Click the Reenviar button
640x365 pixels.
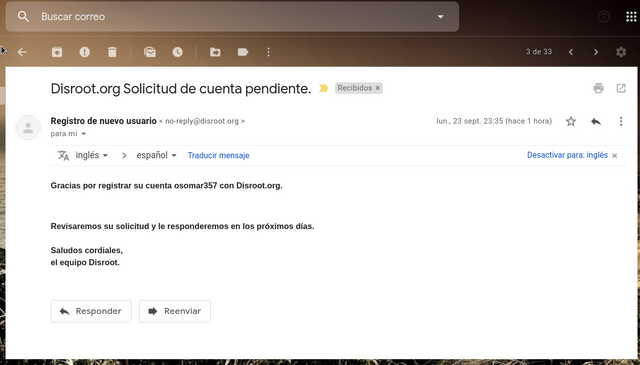coord(175,311)
